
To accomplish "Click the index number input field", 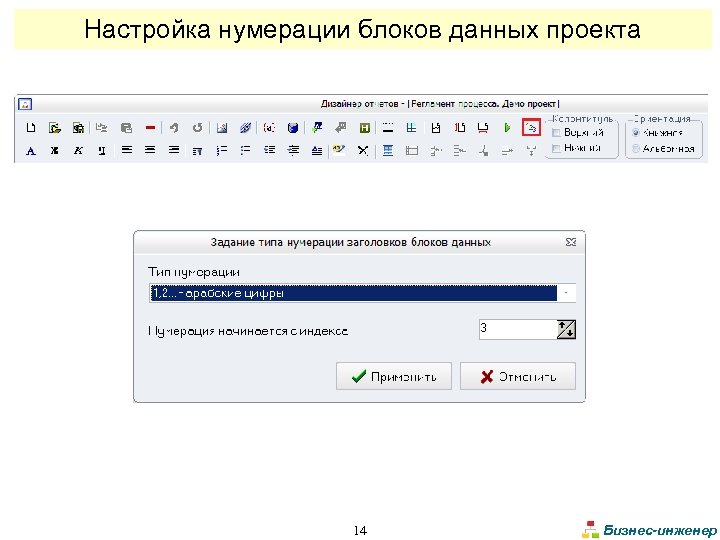I will coord(518,330).
